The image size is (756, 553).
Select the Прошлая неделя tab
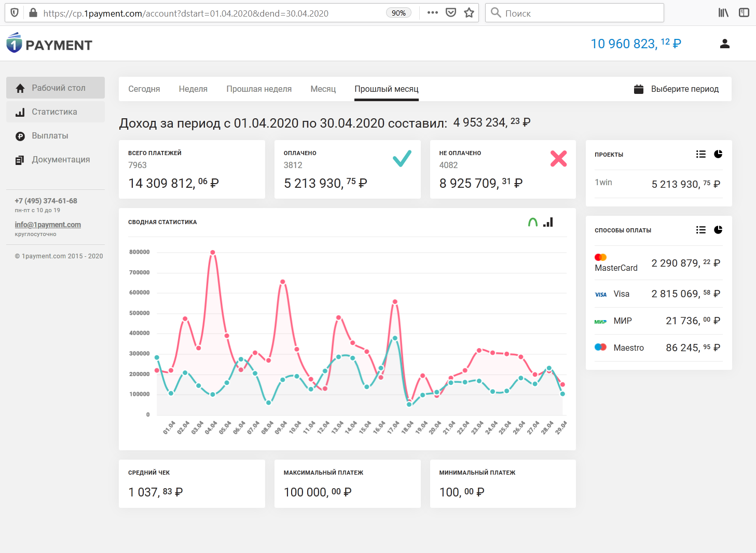click(x=259, y=89)
